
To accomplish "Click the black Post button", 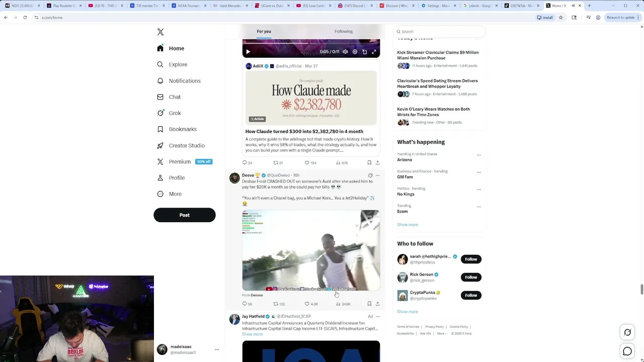I will (185, 215).
